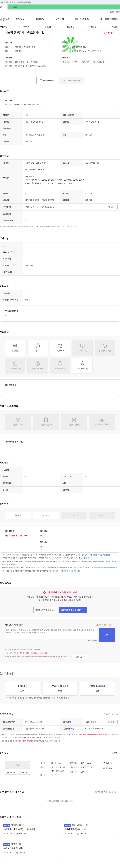Click info icon beside 고용24 입사지원
The height and width of the screenshot is (868, 120).
coord(104,686)
